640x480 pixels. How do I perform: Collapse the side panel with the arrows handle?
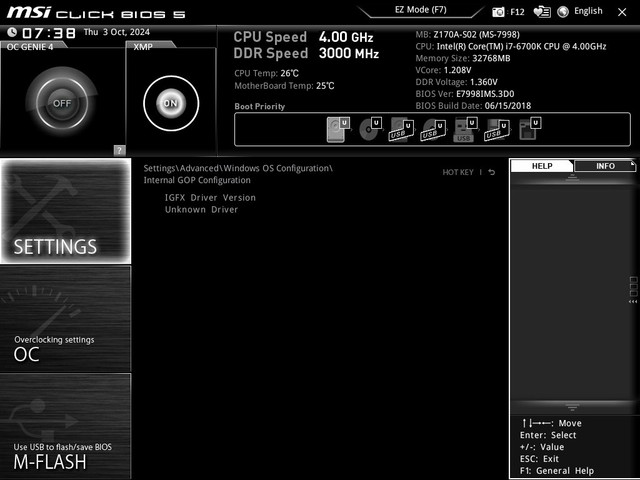click(x=633, y=291)
